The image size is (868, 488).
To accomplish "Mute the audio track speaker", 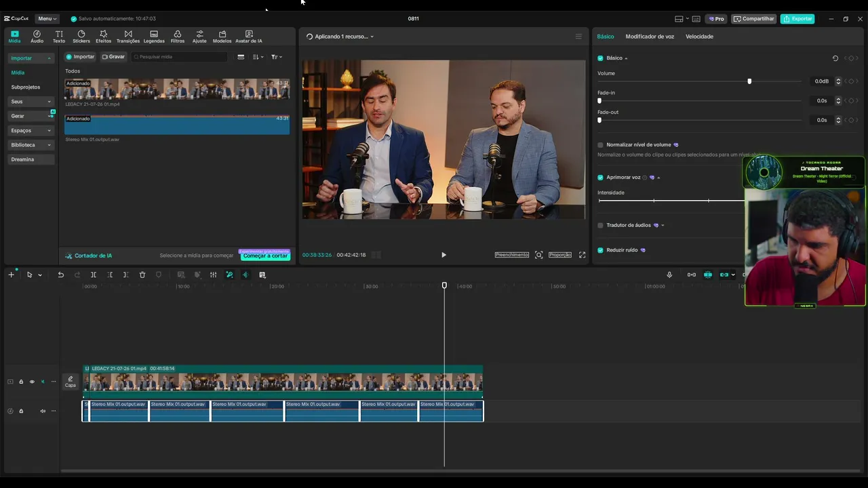I will click(43, 411).
